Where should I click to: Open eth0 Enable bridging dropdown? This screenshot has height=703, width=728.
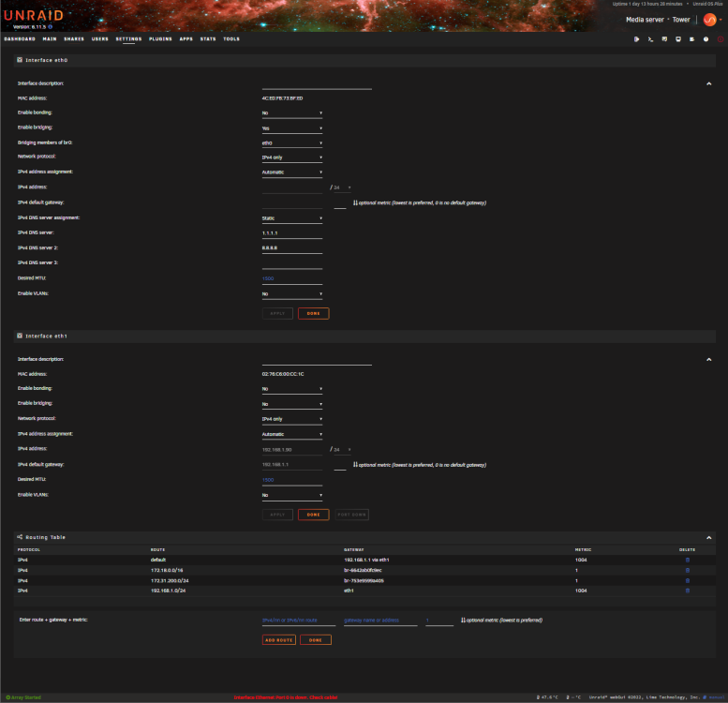tap(292, 128)
